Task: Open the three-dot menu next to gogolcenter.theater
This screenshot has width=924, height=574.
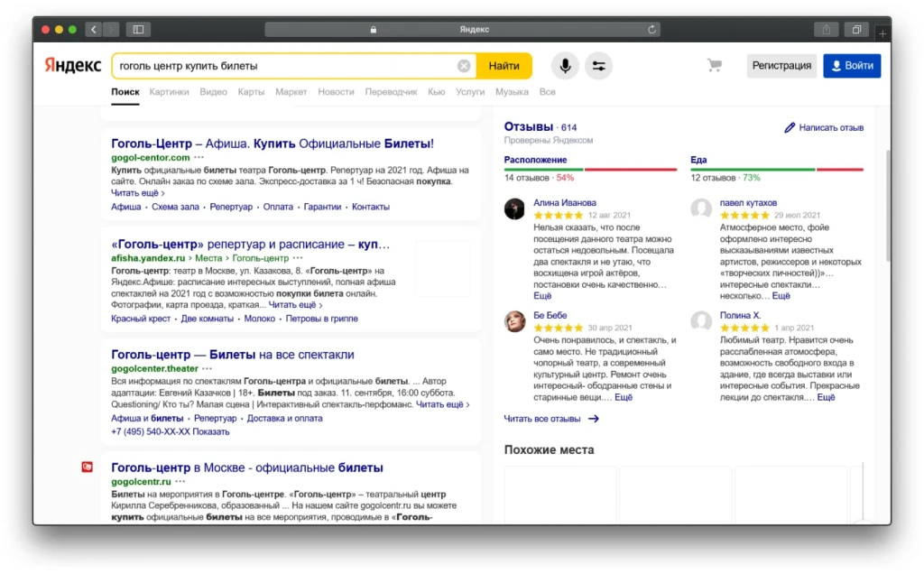Action: [x=208, y=368]
